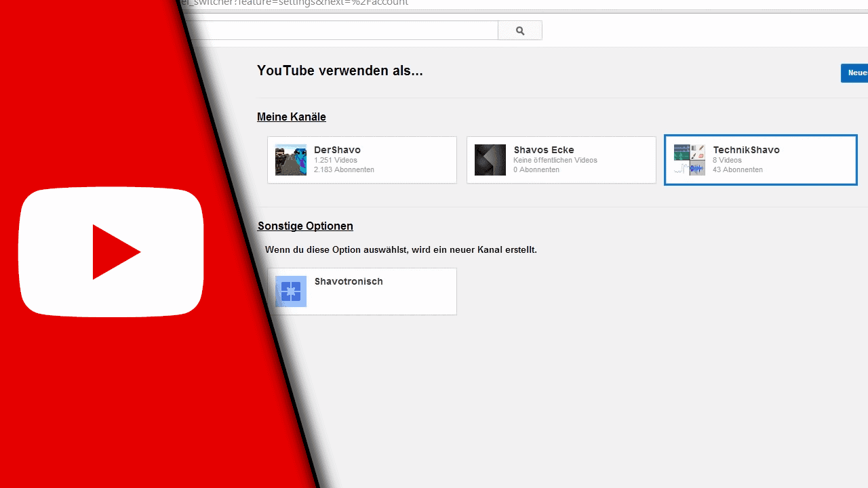Select the DerShavo channel name
This screenshot has height=488, width=868.
[x=337, y=150]
